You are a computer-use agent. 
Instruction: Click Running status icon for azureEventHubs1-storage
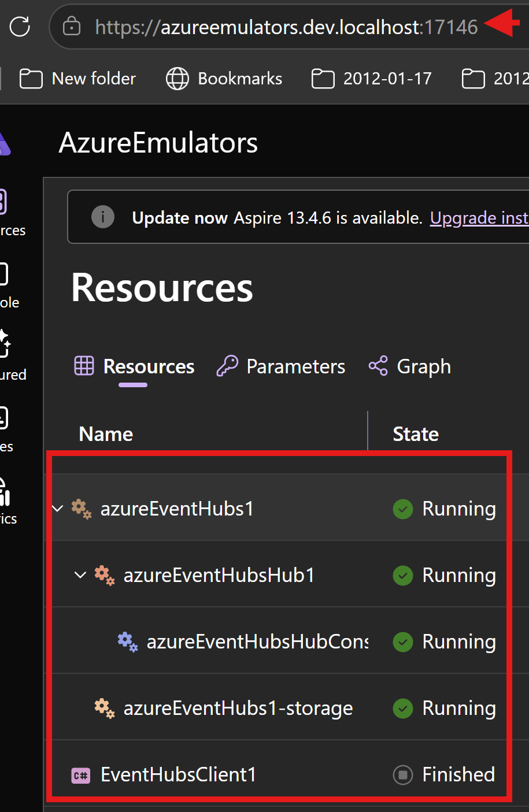pos(403,709)
